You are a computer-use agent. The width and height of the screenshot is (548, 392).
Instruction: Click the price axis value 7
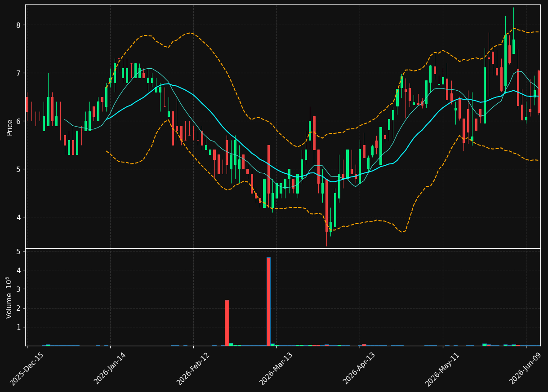click(x=19, y=73)
